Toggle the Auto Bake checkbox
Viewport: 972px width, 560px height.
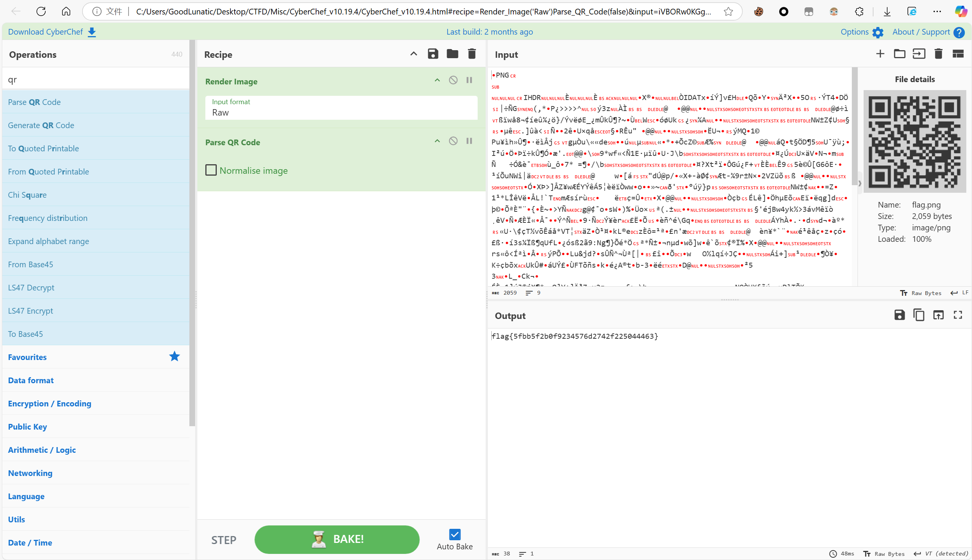click(x=455, y=534)
